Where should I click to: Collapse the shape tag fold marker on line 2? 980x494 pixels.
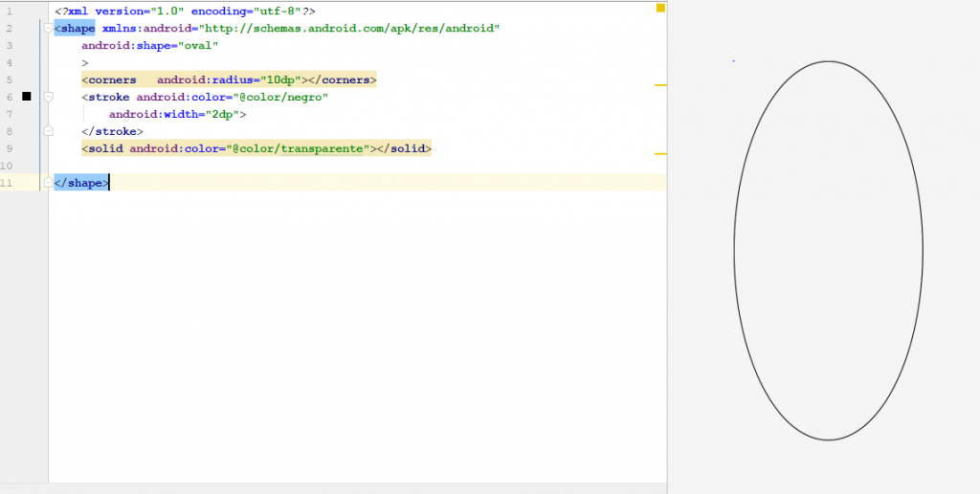[49, 28]
